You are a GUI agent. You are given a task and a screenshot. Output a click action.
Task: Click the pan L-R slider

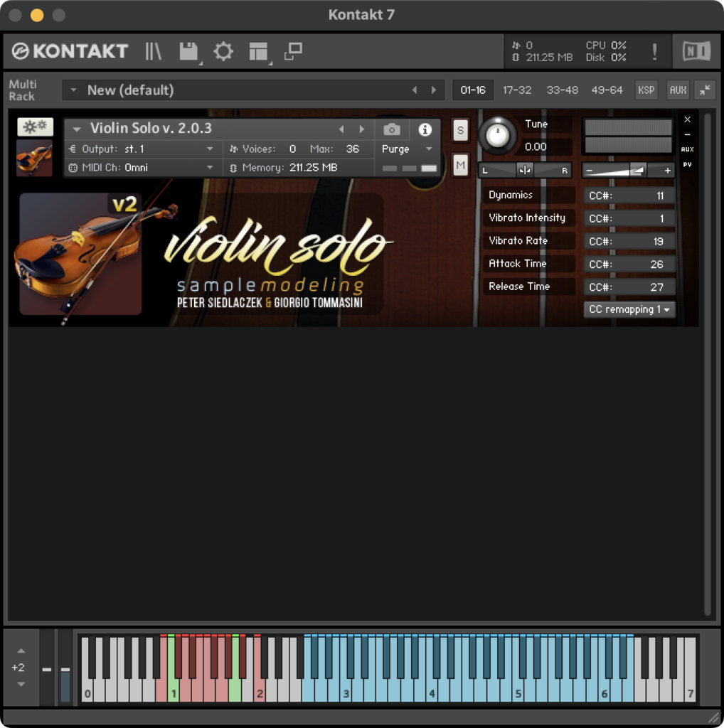pyautogui.click(x=525, y=171)
